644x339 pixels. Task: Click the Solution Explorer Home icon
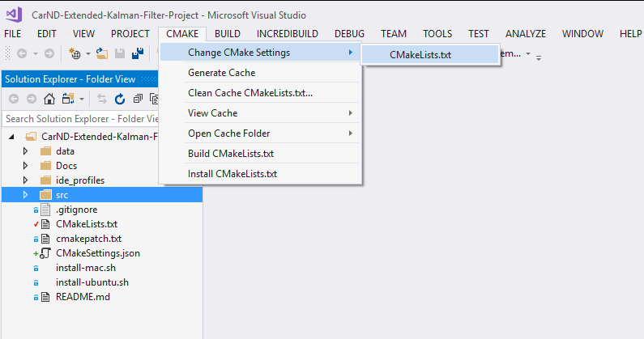click(x=49, y=99)
